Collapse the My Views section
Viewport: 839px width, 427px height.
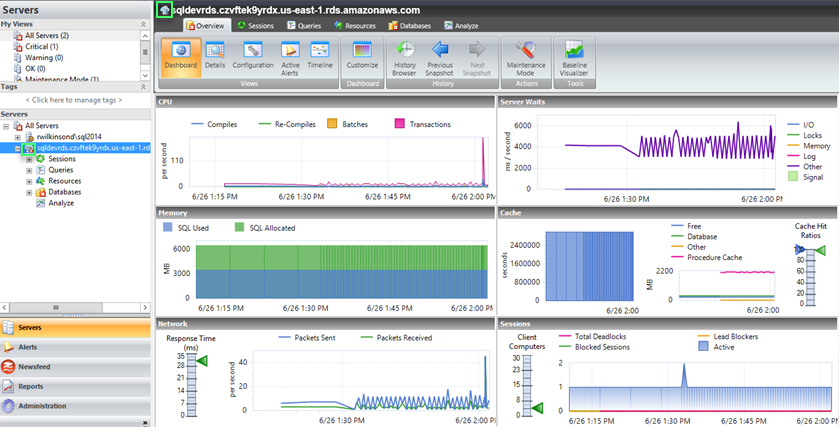[x=143, y=24]
